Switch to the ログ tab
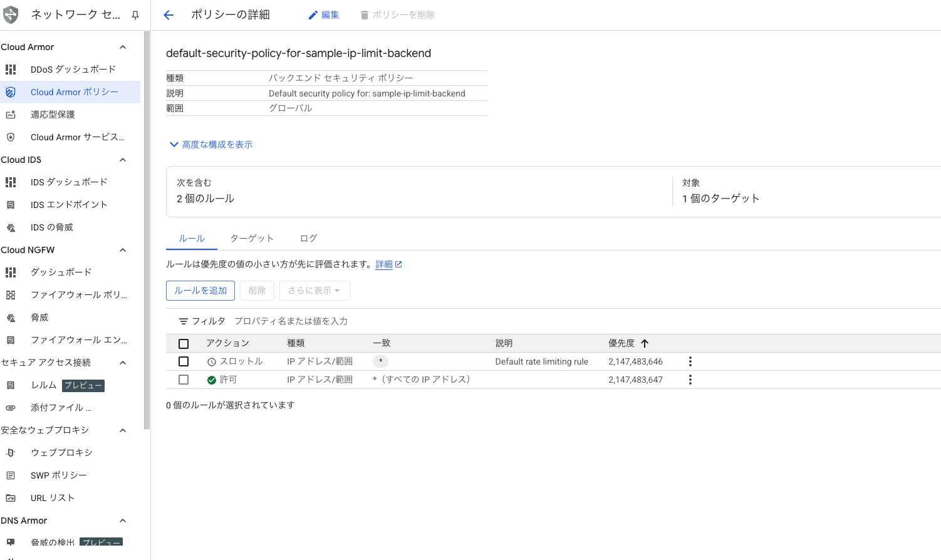This screenshot has height=560, width=941. (x=308, y=239)
